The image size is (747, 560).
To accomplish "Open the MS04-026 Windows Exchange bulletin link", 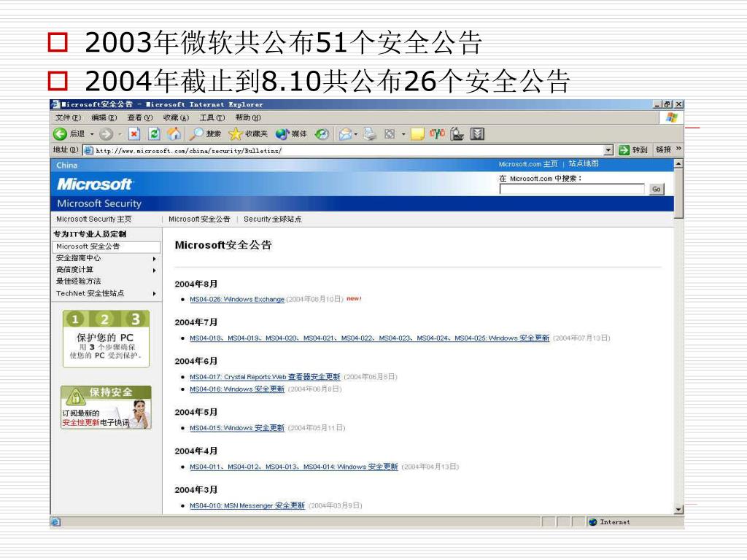I will click(237, 299).
